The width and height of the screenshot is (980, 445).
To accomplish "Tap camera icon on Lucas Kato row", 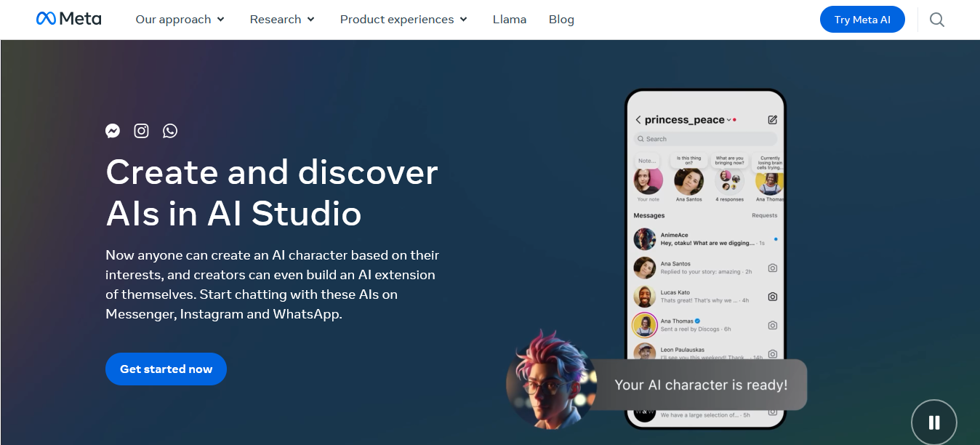I will coord(772,297).
